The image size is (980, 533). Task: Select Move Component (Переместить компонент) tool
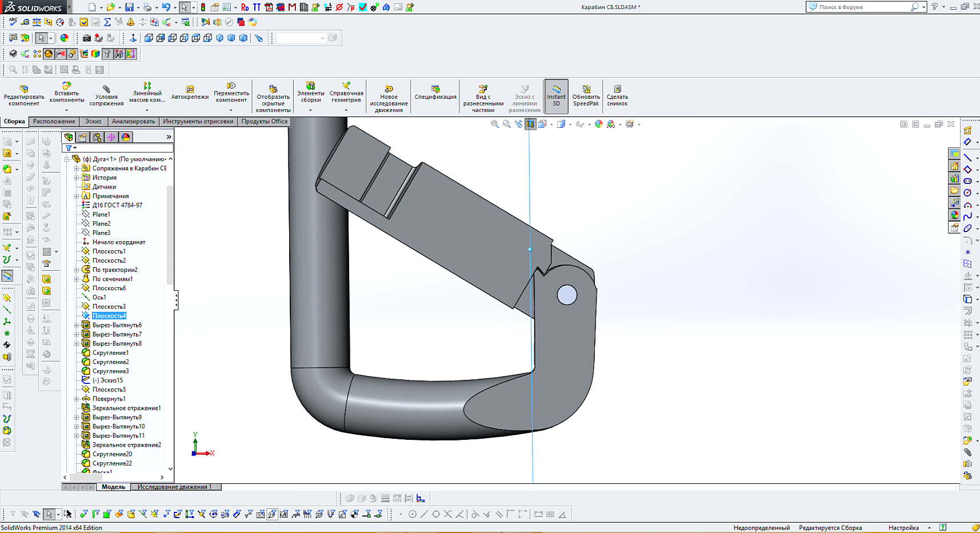click(231, 93)
